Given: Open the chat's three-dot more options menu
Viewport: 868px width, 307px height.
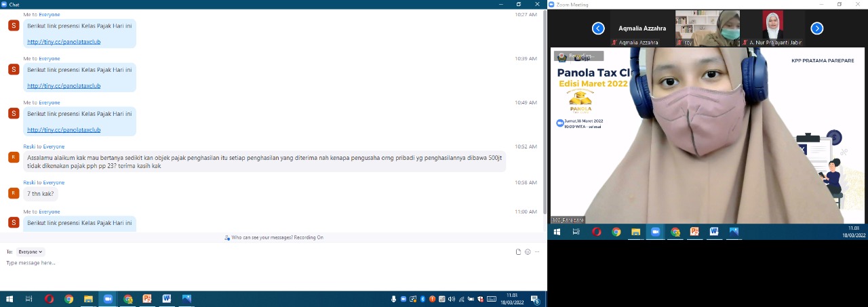Looking at the screenshot, I should click(537, 251).
